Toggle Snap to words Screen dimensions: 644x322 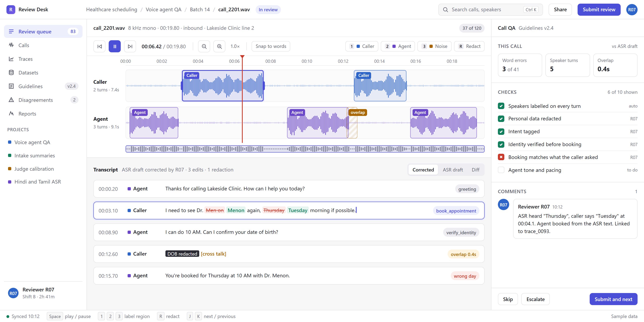271,46
